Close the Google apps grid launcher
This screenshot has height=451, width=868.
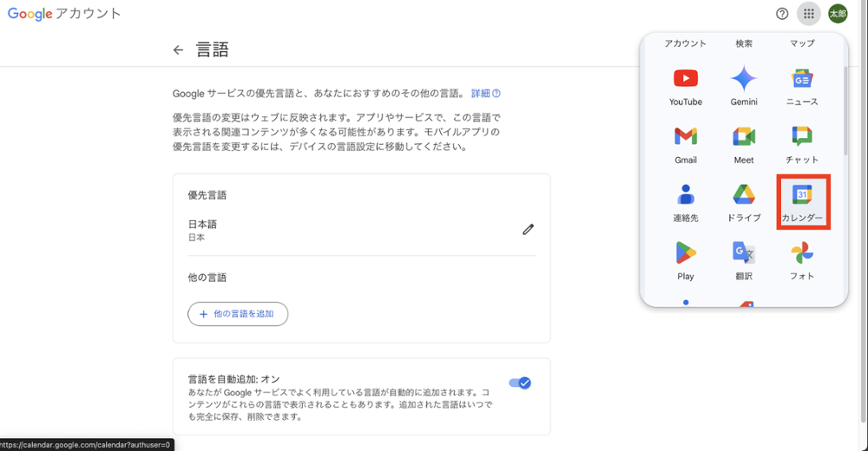808,14
